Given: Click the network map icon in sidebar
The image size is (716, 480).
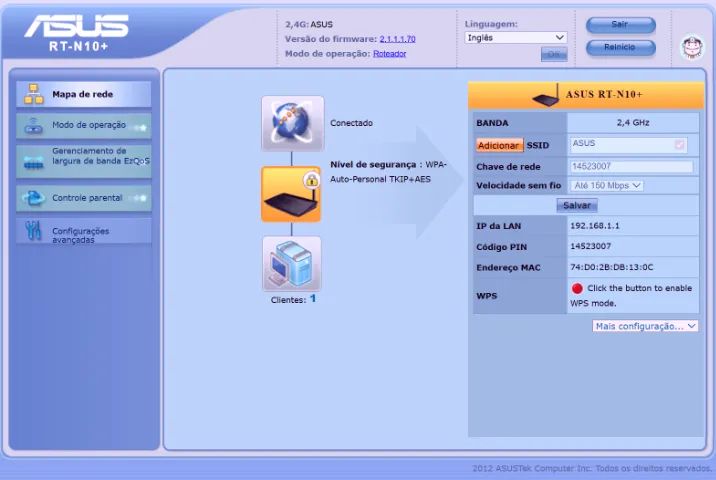Looking at the screenshot, I should pos(34,94).
